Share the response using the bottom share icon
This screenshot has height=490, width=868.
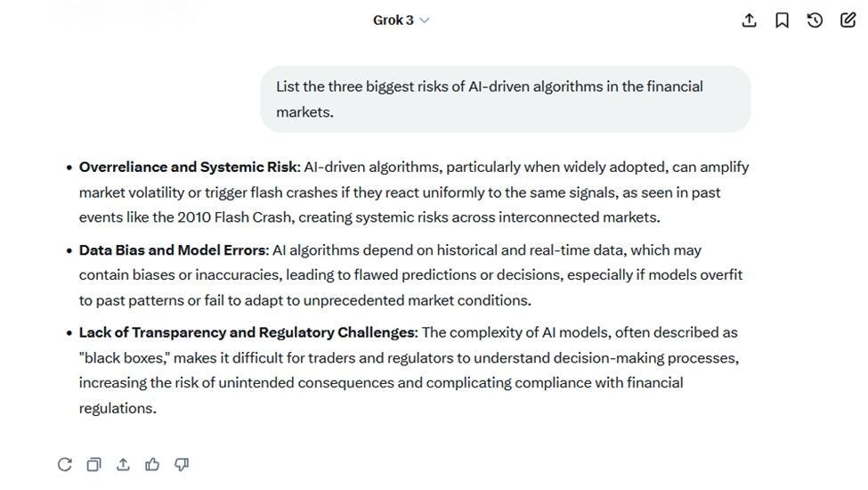(123, 464)
